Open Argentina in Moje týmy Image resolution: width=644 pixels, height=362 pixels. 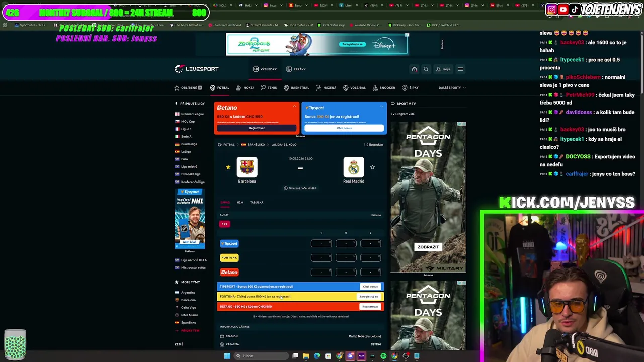(185, 293)
